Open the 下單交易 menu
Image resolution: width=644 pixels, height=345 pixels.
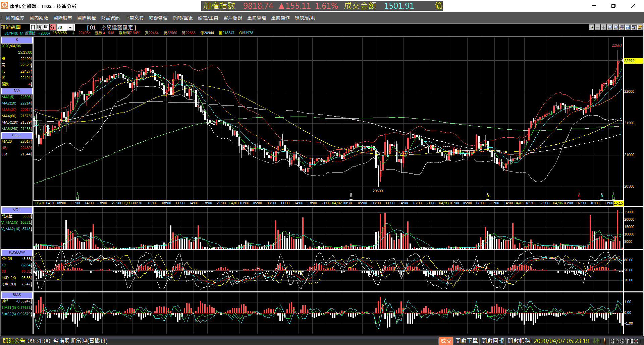(134, 18)
